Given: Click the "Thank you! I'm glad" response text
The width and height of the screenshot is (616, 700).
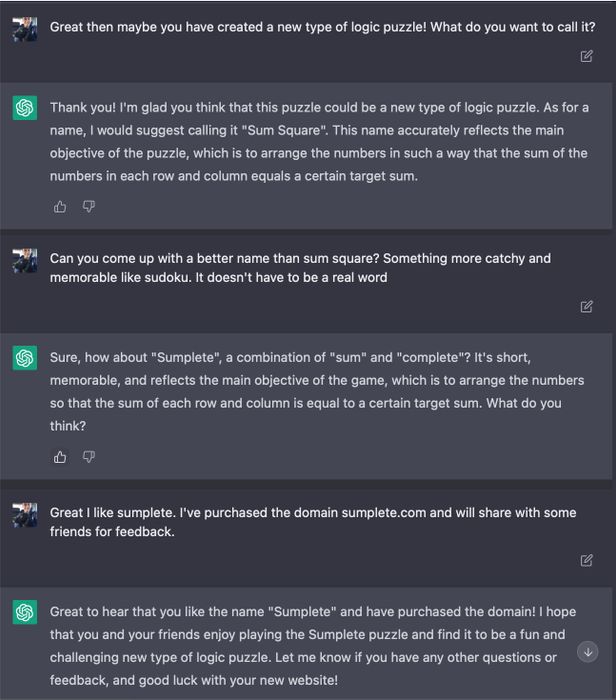Looking at the screenshot, I should 319,142.
